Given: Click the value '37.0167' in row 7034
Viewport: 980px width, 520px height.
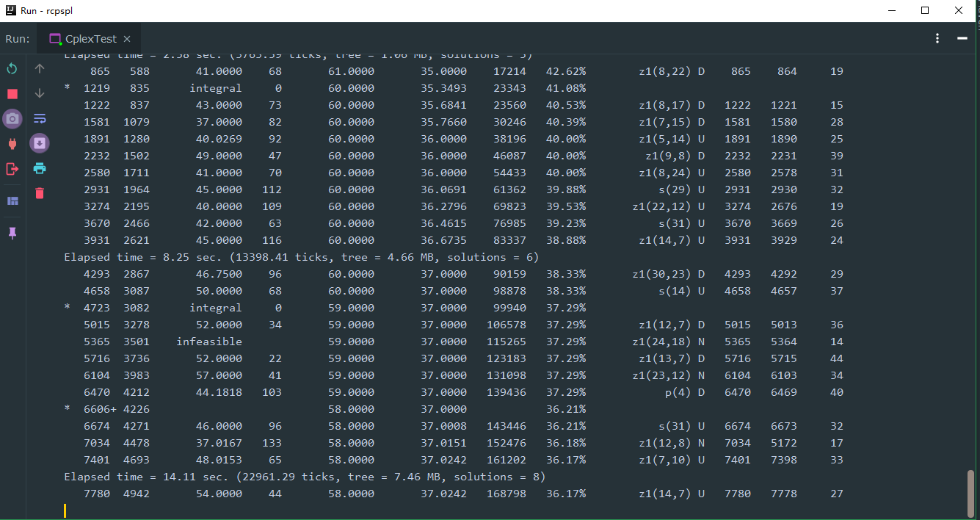Looking at the screenshot, I should [219, 443].
